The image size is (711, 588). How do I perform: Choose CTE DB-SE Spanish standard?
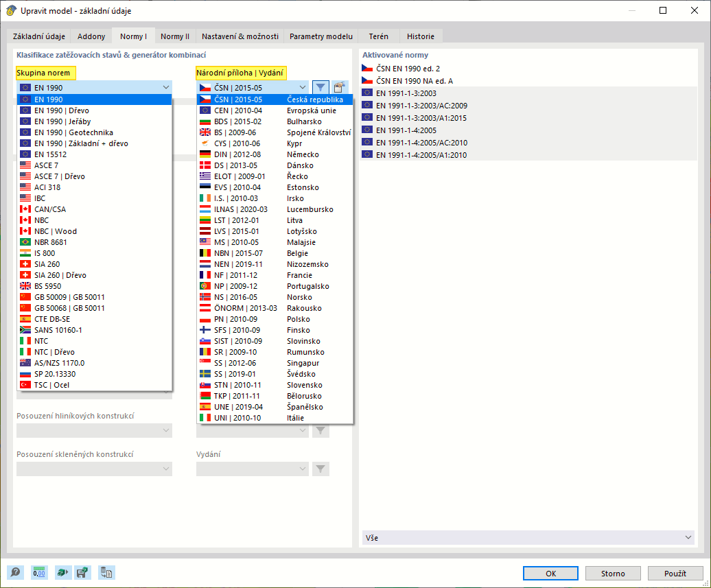[94, 319]
